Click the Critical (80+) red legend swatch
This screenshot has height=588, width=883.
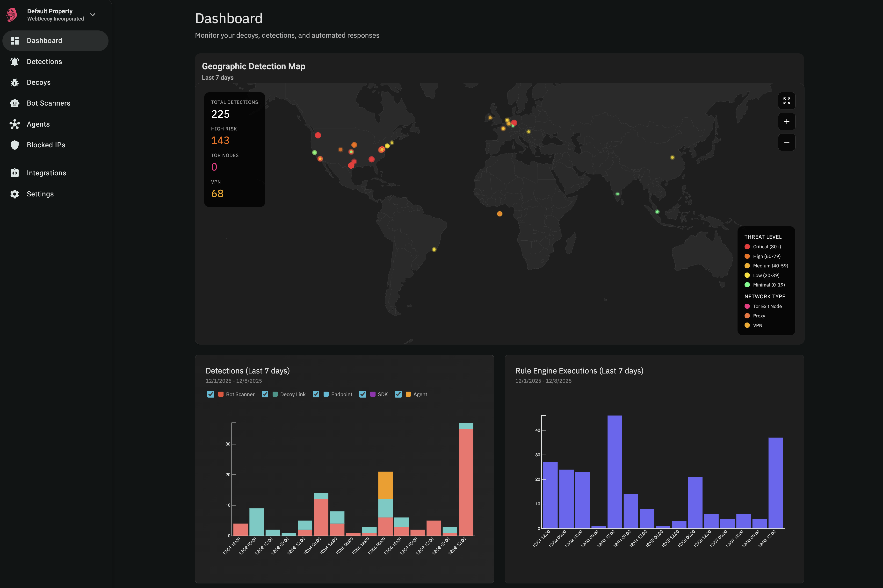(x=747, y=247)
